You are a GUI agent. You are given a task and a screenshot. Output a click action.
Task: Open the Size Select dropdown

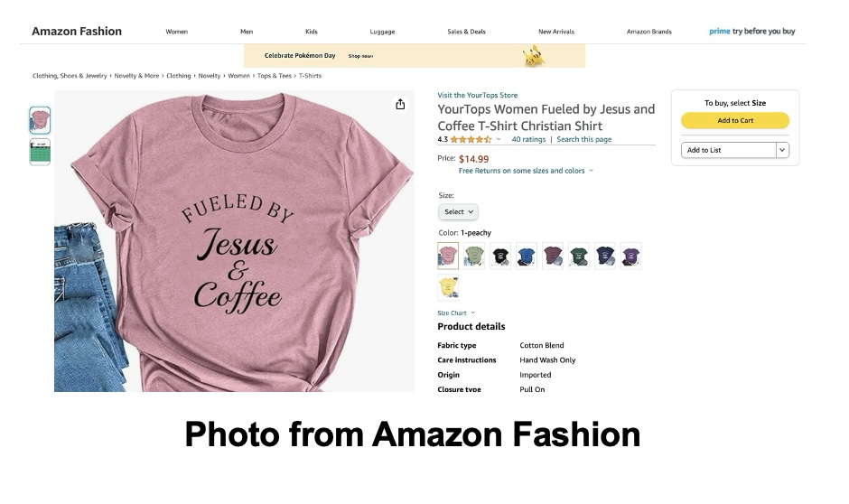458,212
